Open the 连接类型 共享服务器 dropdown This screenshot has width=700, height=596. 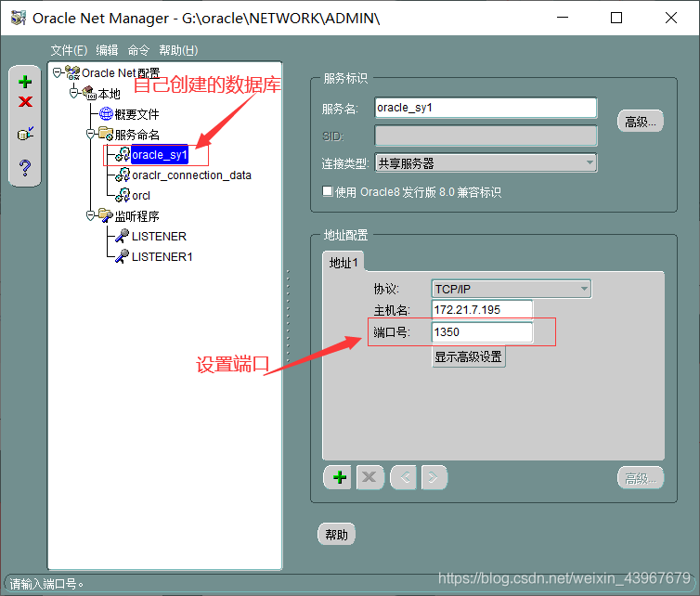tap(486, 163)
